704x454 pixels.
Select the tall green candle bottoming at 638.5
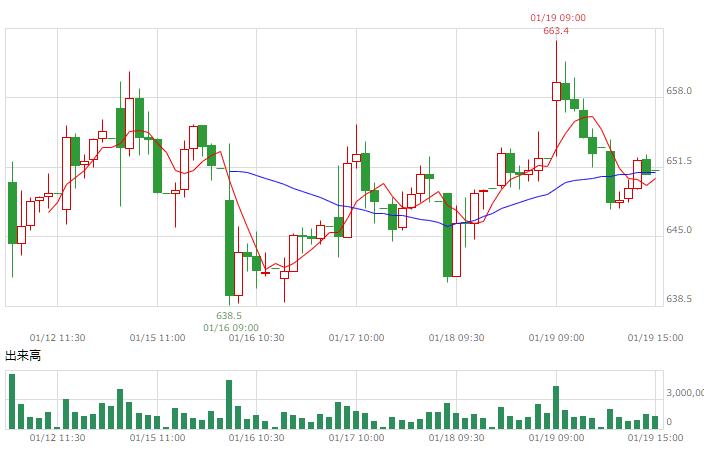coord(229,247)
